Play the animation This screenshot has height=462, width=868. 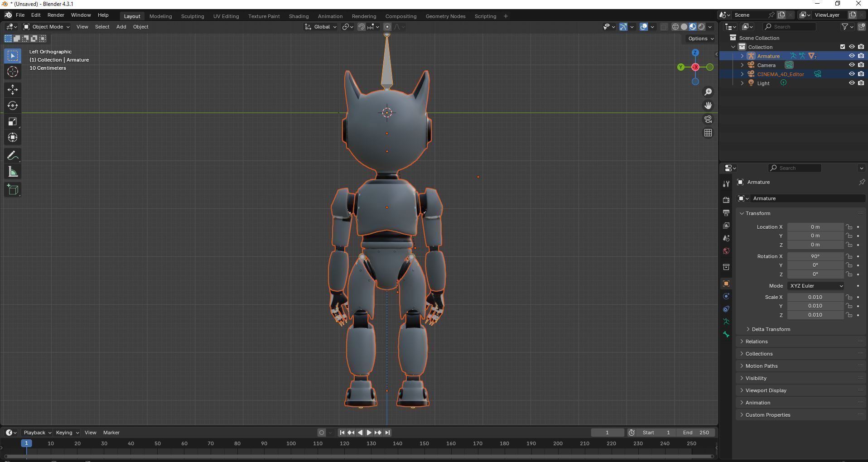(x=369, y=433)
